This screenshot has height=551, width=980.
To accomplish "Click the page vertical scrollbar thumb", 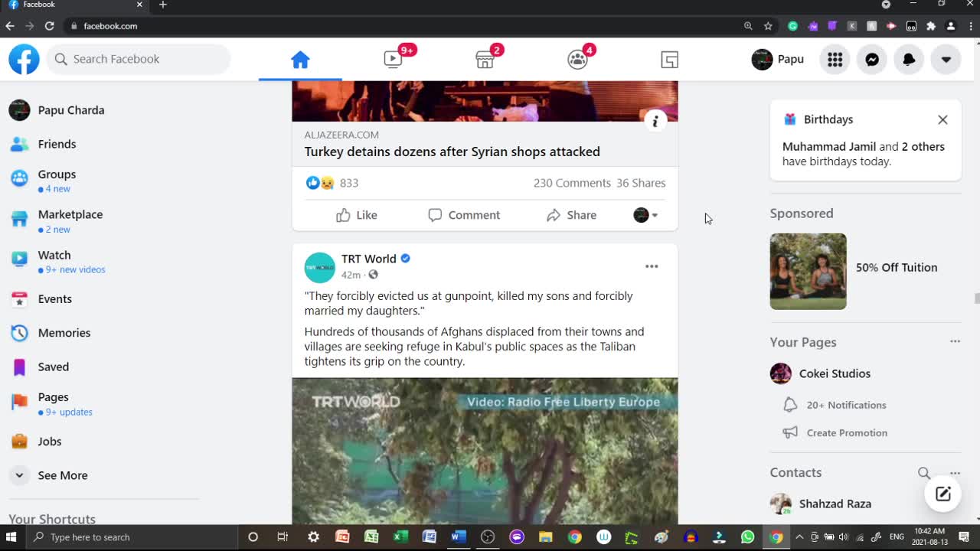I will pos(976,298).
